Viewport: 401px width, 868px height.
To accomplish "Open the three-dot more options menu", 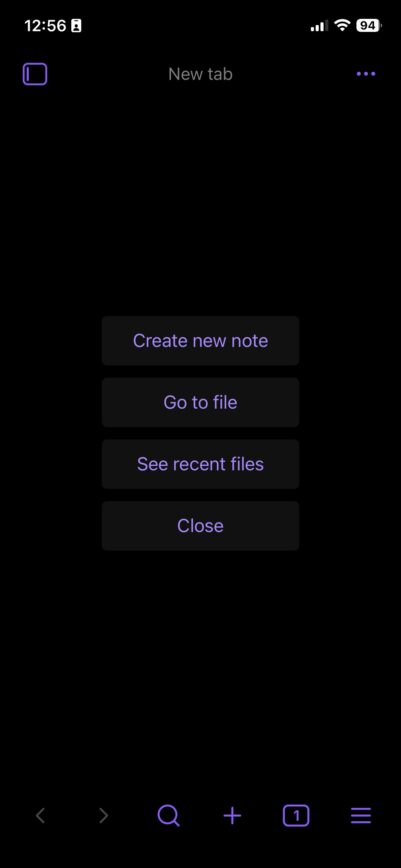I will [366, 74].
